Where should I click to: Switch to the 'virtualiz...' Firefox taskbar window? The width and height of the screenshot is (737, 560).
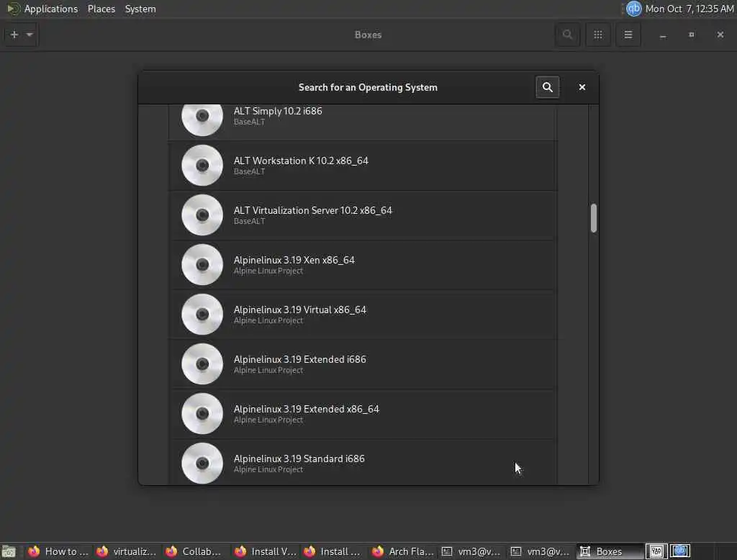coord(126,551)
